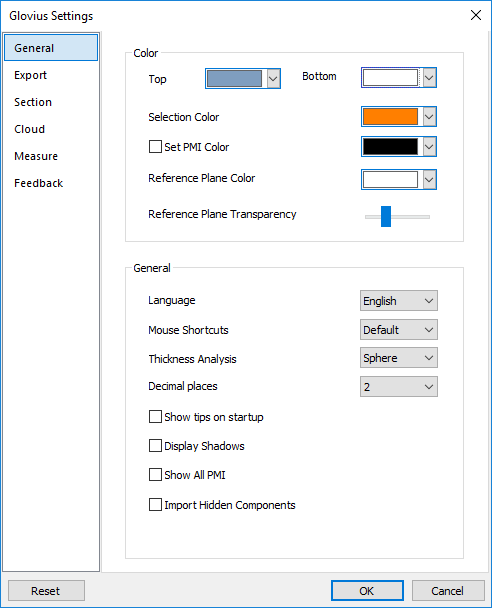The height and width of the screenshot is (608, 492).
Task: Check the Show All PMI option
Action: [155, 475]
